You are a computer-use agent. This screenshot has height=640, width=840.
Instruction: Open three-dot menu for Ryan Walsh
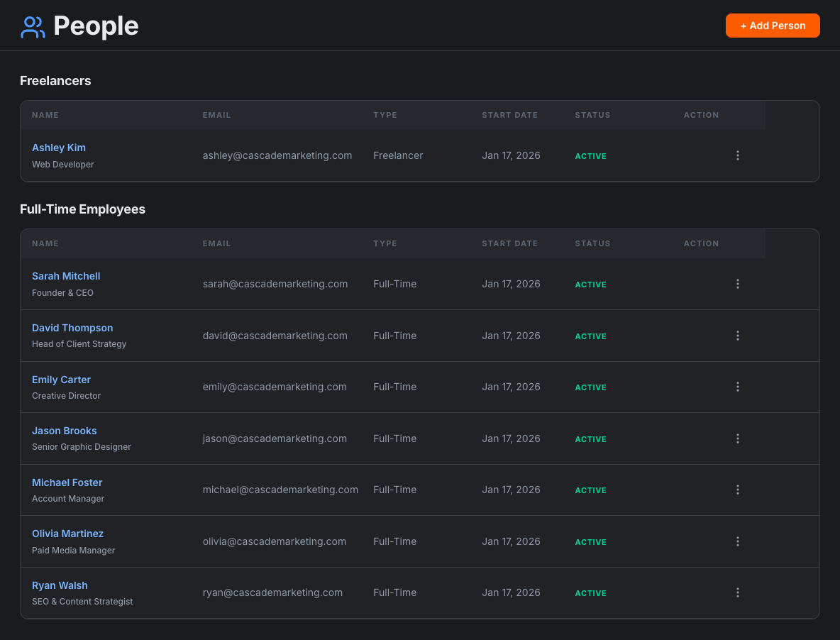pyautogui.click(x=738, y=592)
